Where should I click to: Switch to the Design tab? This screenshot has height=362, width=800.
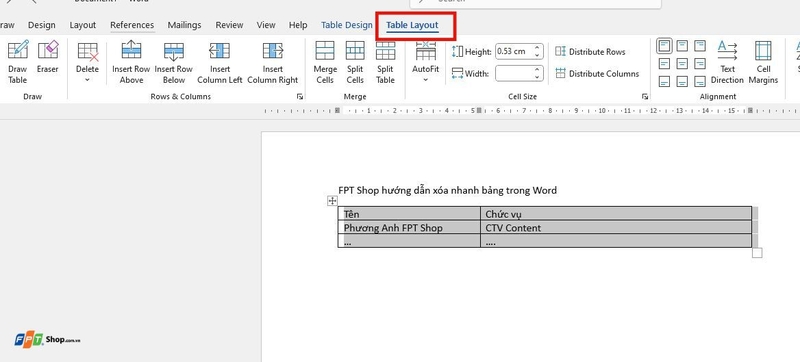pos(42,25)
